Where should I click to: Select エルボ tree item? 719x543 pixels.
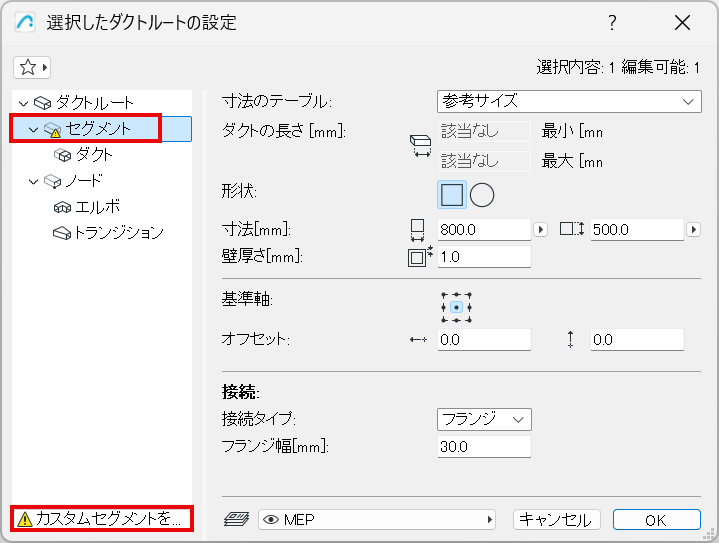click(x=97, y=207)
